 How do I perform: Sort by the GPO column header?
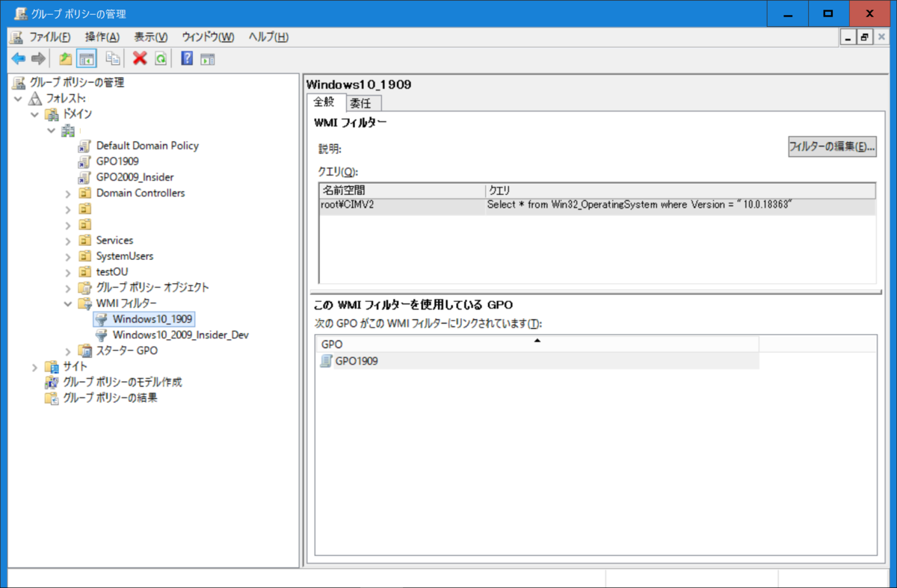point(537,344)
